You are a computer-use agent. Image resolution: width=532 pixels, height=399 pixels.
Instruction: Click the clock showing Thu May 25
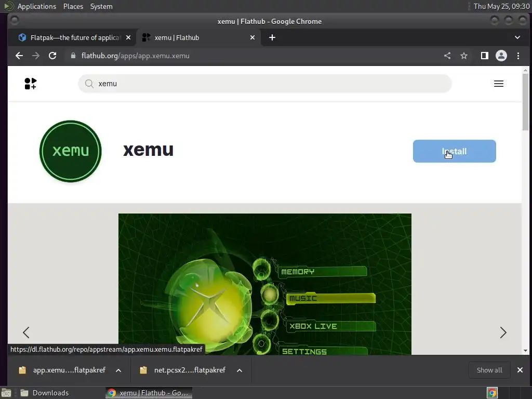(501, 6)
